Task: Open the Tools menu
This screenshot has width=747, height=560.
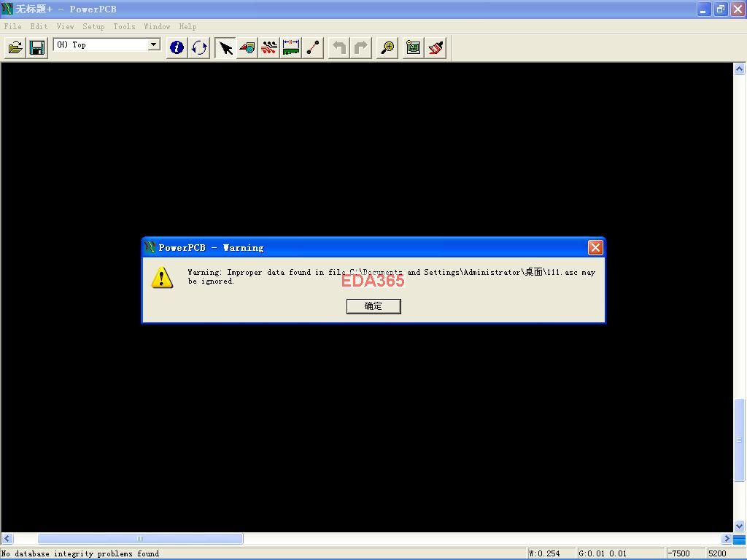Action: pyautogui.click(x=124, y=27)
